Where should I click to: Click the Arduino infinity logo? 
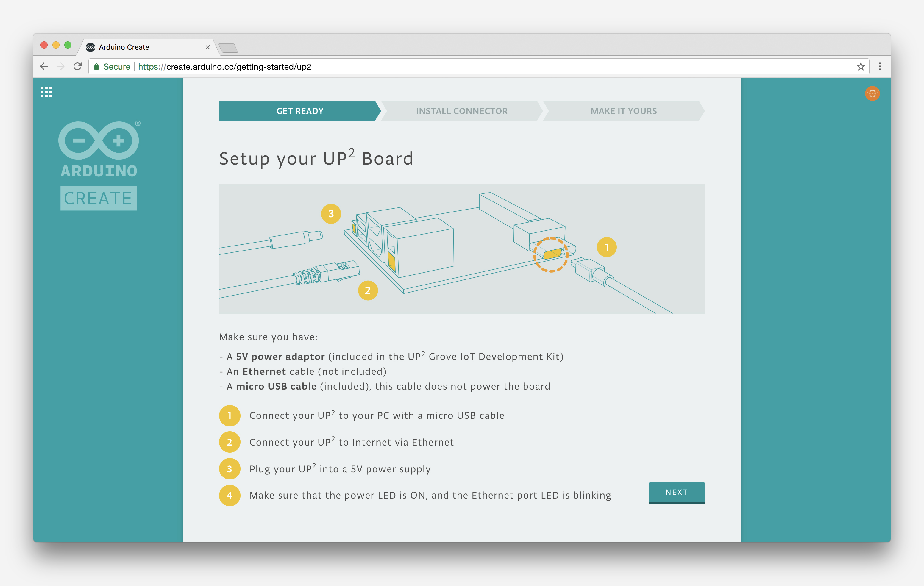click(x=99, y=140)
